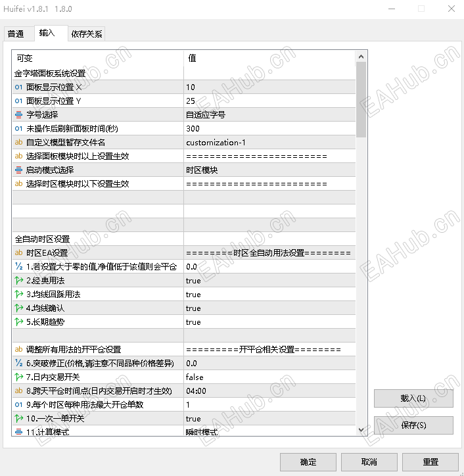Screen dimensions: 464x476
Task: Open 启动模式选择 dropdown showing 时区模块
Action: 269,170
